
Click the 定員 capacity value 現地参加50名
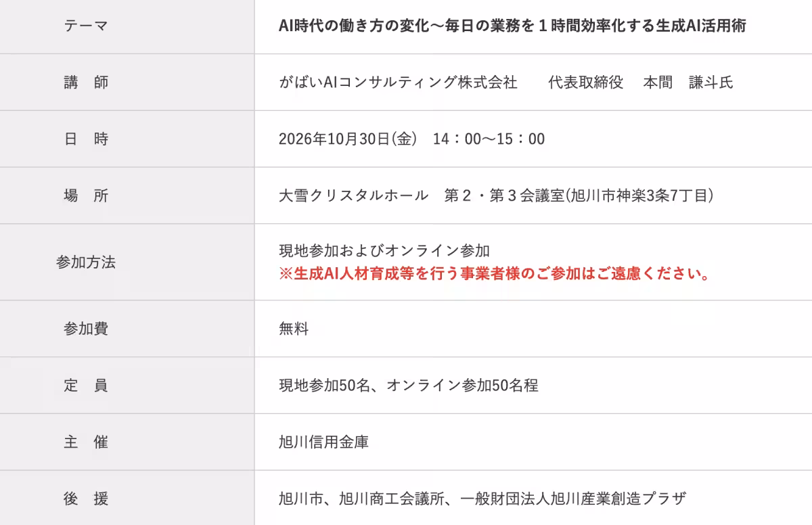pos(324,386)
